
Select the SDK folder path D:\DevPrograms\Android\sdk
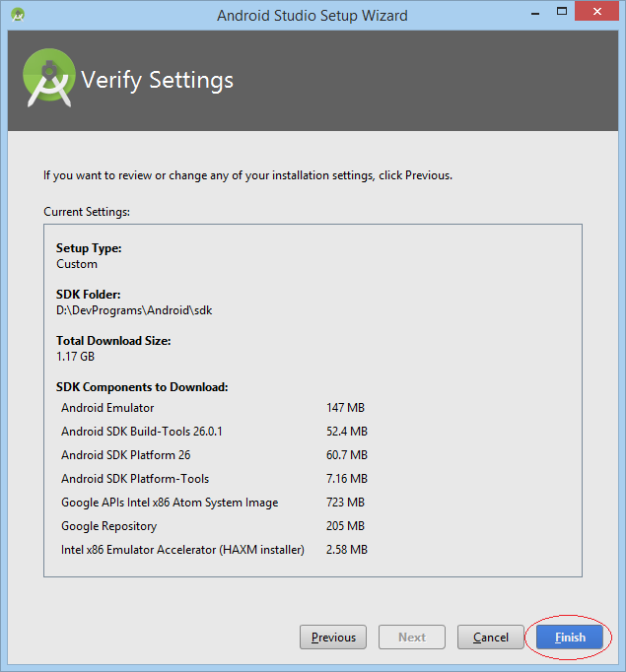[134, 310]
